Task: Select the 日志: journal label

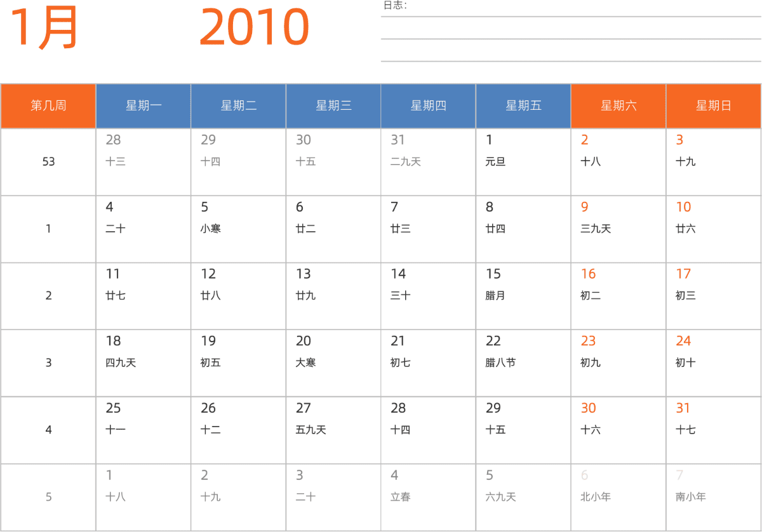Action: coord(395,6)
